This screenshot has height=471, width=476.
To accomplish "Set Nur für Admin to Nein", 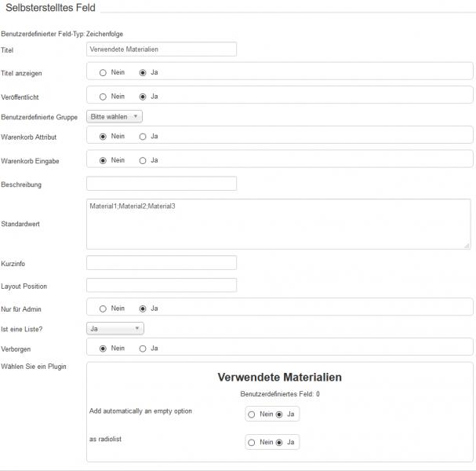I will pyautogui.click(x=103, y=309).
